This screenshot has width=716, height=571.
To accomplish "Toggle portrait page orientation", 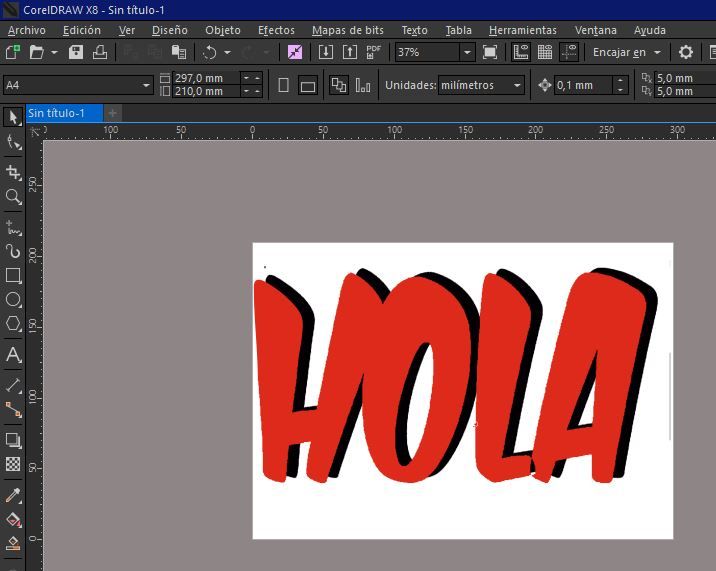I will coord(284,86).
